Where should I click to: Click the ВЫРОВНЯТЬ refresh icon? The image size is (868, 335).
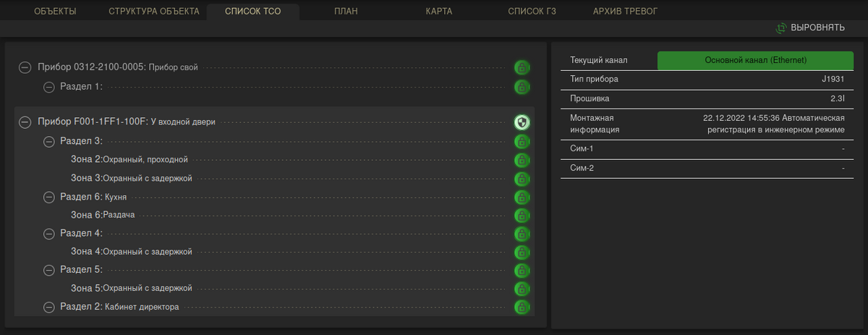[781, 28]
